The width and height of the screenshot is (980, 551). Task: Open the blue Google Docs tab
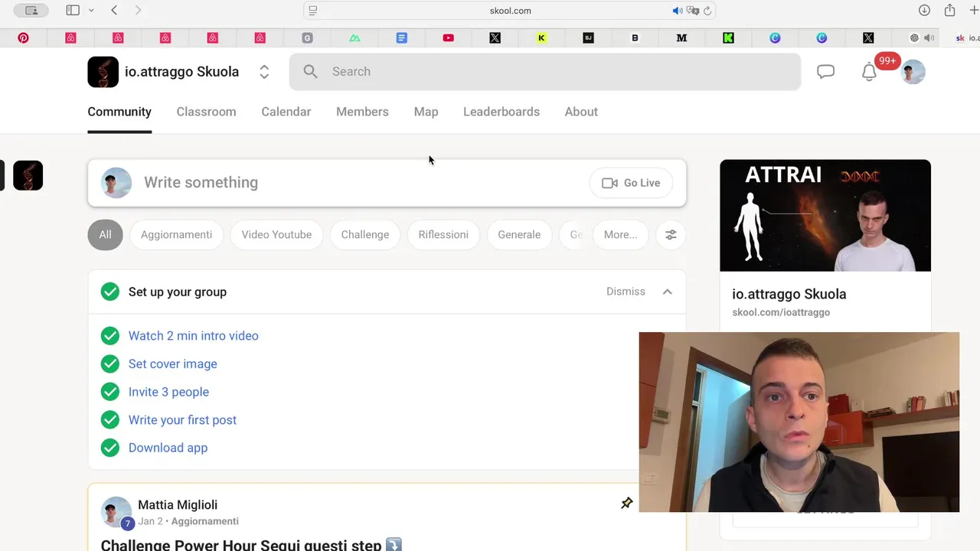pos(402,37)
